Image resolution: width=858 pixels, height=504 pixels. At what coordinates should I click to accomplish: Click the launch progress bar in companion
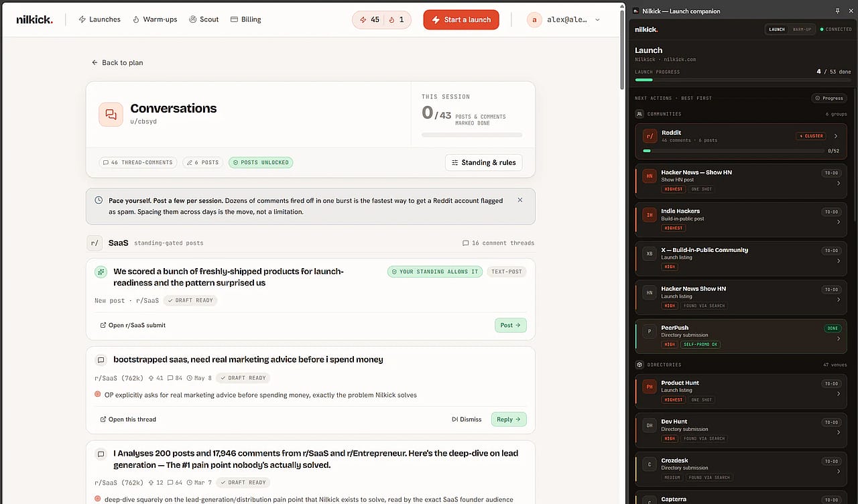tap(743, 80)
